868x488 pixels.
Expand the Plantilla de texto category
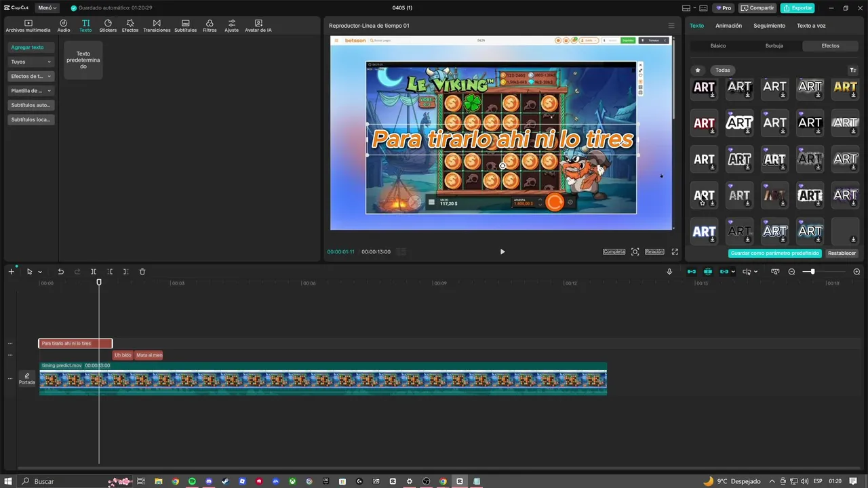tap(31, 91)
